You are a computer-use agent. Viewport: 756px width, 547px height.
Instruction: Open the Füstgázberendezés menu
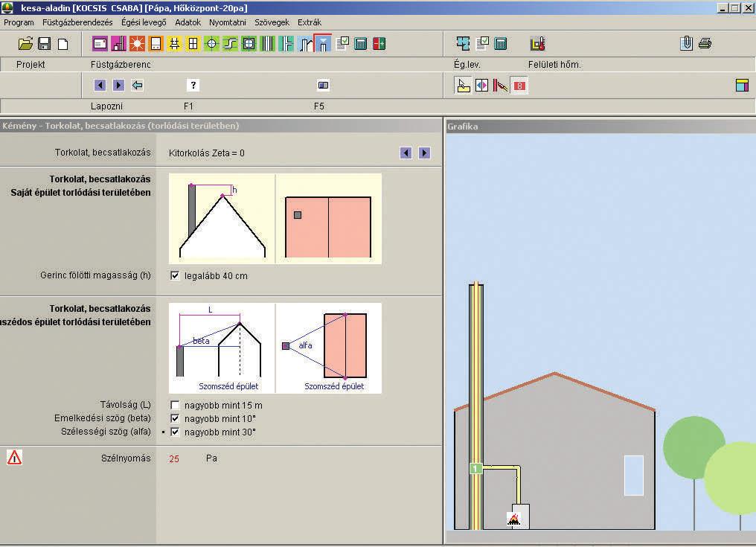pyautogui.click(x=77, y=22)
